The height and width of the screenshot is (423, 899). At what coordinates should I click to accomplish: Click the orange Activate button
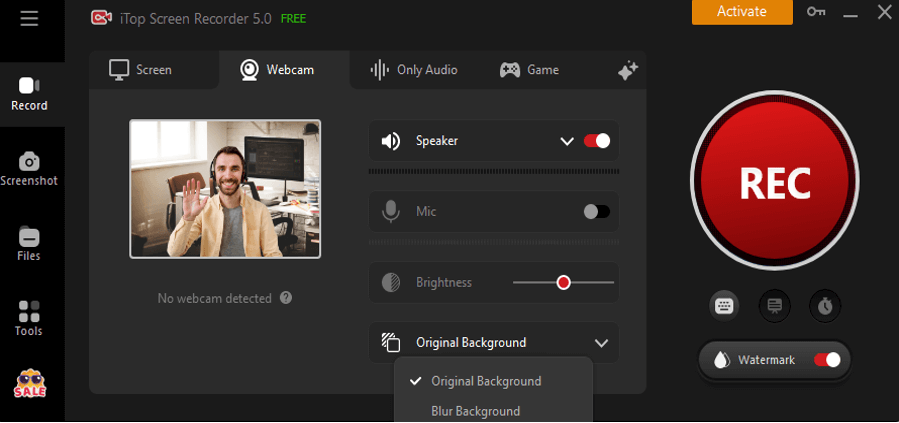(x=742, y=12)
